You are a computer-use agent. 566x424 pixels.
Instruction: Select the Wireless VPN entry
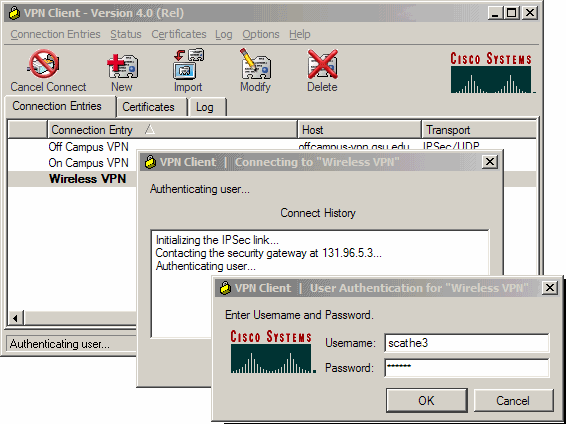point(88,179)
